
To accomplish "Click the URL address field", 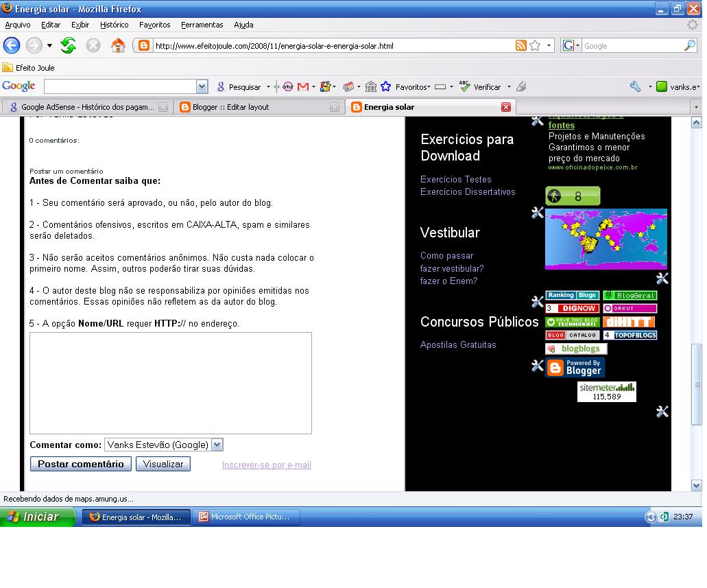I will click(x=333, y=45).
